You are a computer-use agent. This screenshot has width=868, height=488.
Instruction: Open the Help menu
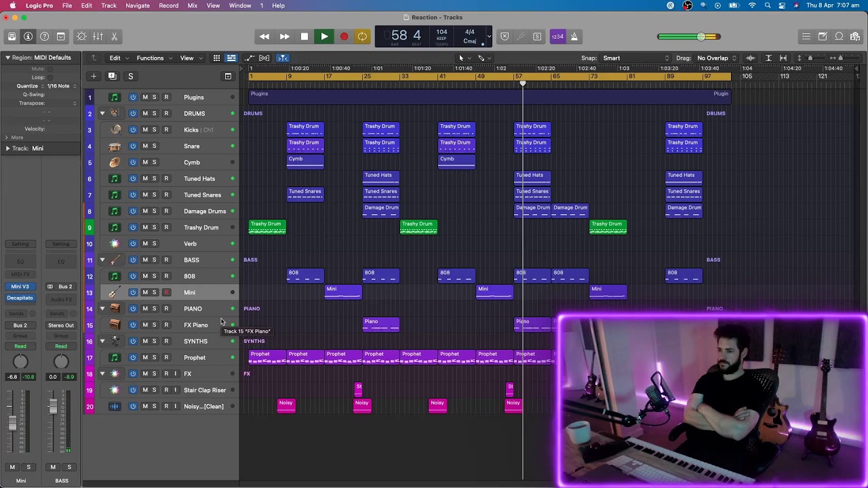coord(278,5)
